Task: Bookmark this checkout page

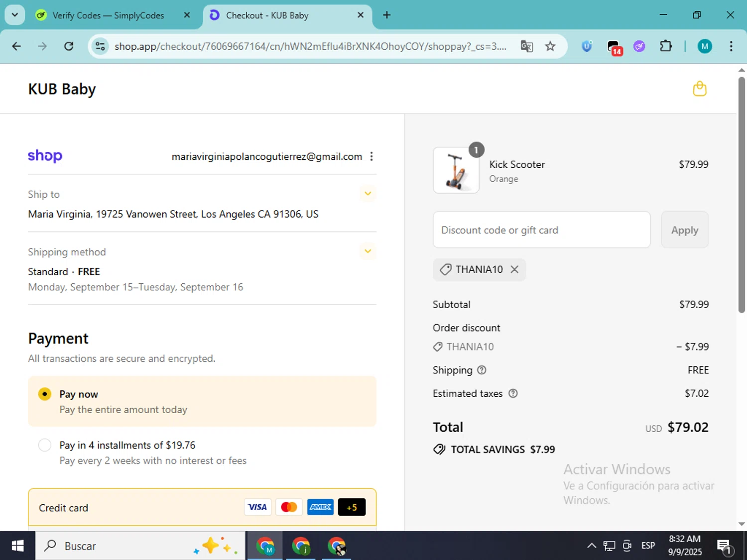Action: [x=550, y=46]
